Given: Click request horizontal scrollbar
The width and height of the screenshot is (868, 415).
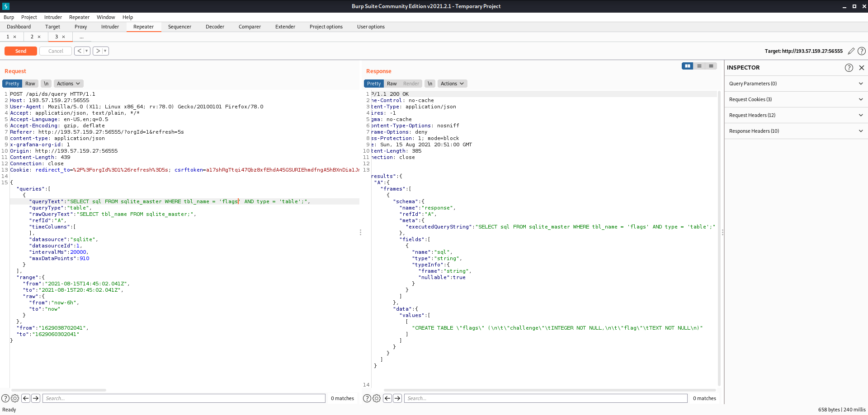Looking at the screenshot, I should [x=59, y=390].
